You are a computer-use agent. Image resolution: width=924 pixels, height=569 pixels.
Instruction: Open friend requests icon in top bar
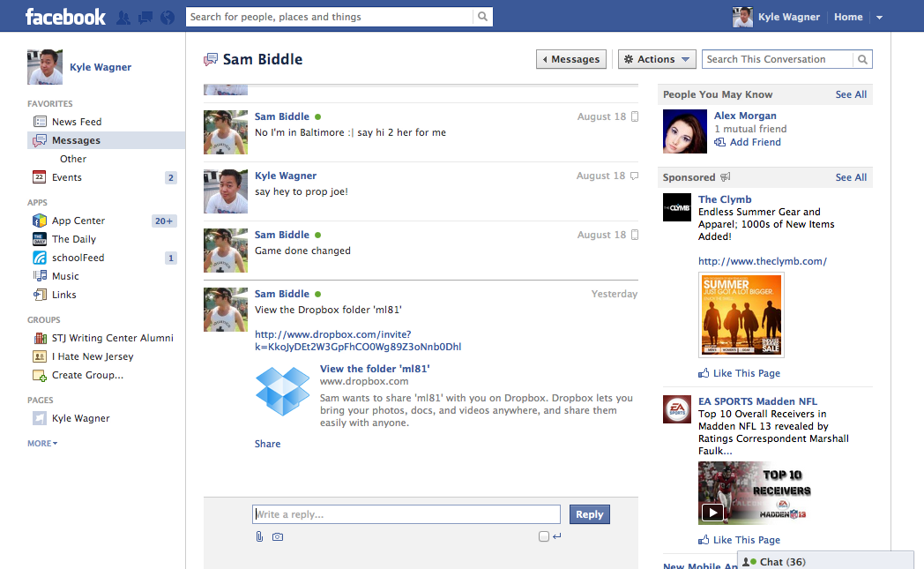(123, 17)
